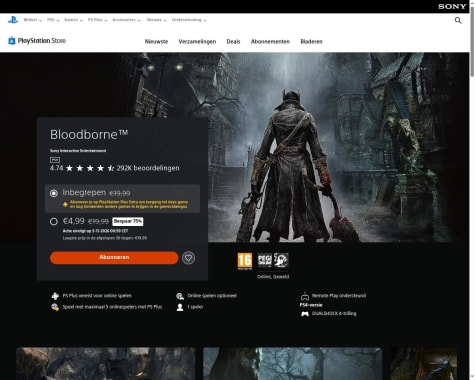Click the Online spelen optioneel text
Viewport: 475px width, 380px height.
(212, 296)
